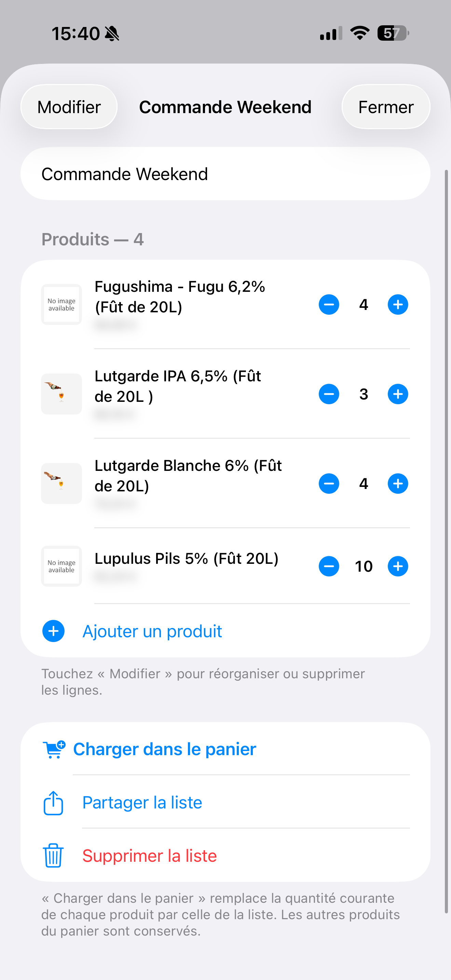
Task: Tap the blue plus icon beside Ajouter un produit
Action: (x=53, y=631)
